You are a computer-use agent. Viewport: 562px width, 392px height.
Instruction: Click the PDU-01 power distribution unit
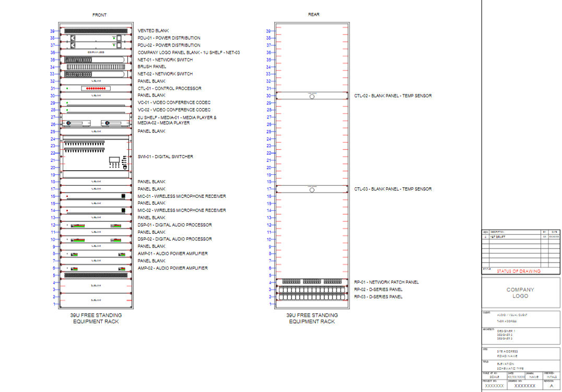(x=96, y=38)
